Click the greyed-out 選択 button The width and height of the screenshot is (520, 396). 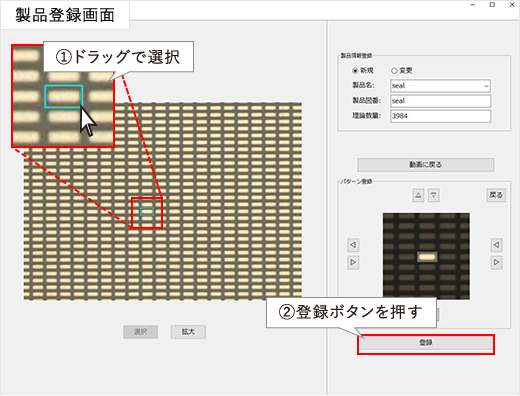click(140, 332)
